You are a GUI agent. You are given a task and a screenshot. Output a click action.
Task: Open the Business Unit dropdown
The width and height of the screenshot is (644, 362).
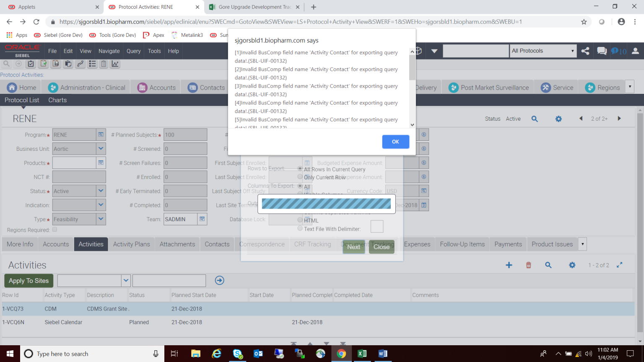pos(100,148)
